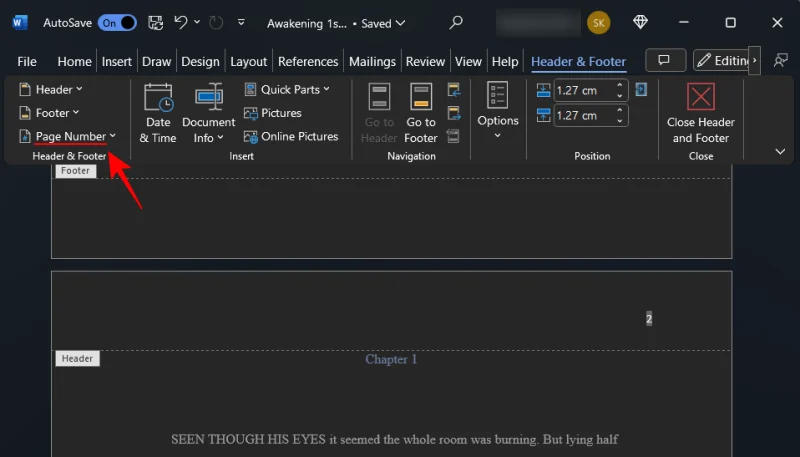Screen dimensions: 800x457
Task: Open the Footer dropdown
Action: tap(50, 113)
